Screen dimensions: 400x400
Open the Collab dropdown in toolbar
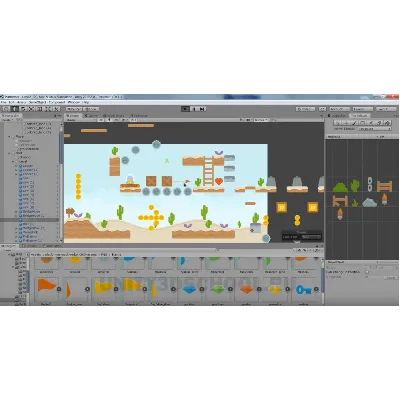tap(305, 109)
